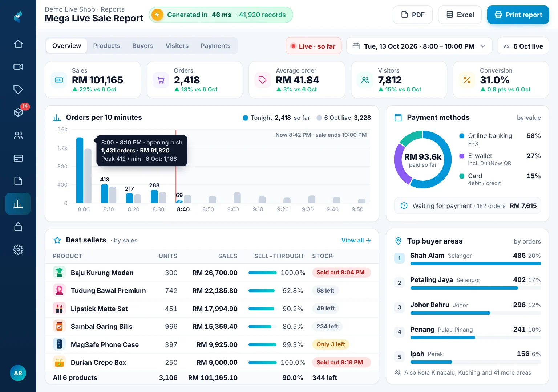558x392 pixels.
Task: Toggle the 6 Oct live legend series
Action: [x=344, y=118]
